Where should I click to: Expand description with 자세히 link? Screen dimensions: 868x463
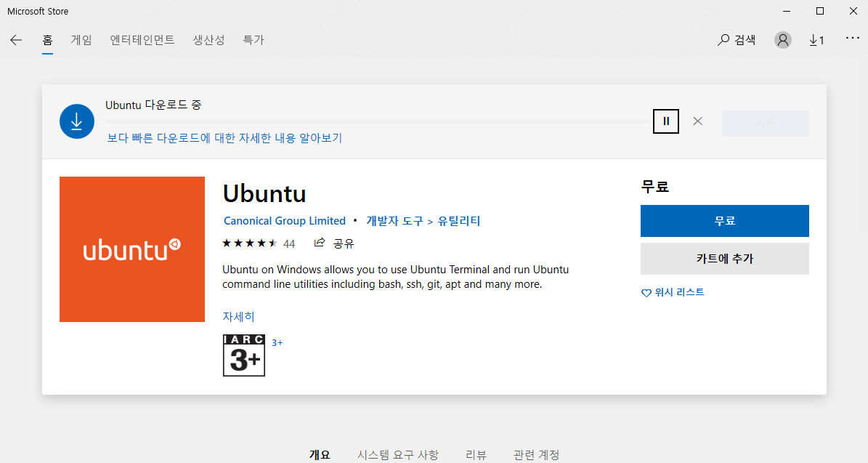(238, 317)
